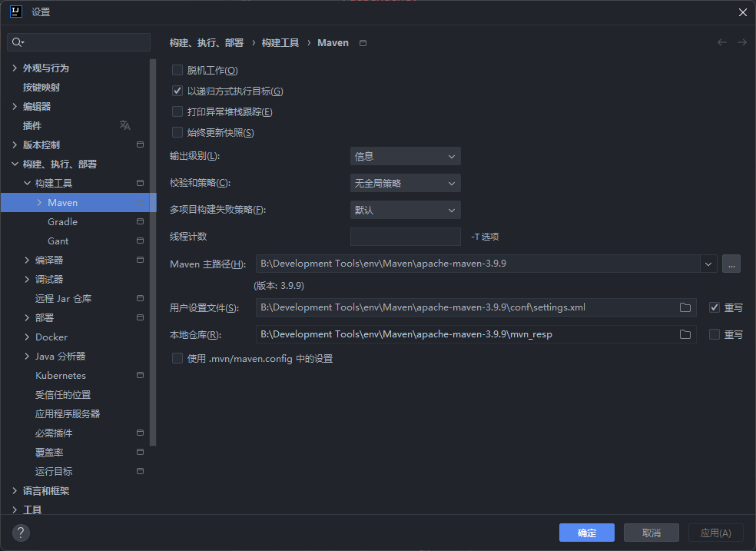Click the ... browse button for Maven 主路径
This screenshot has height=551, width=756.
[731, 264]
